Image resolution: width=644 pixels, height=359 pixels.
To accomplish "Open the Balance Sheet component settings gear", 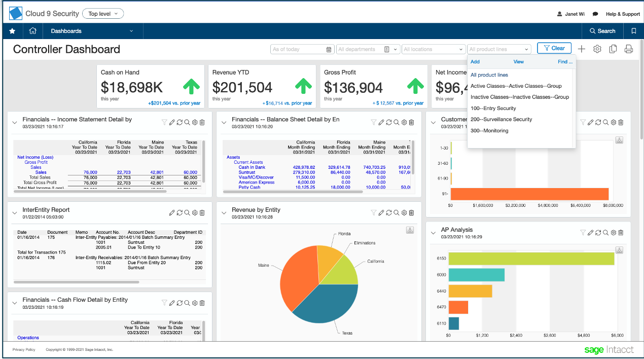I will point(404,122).
